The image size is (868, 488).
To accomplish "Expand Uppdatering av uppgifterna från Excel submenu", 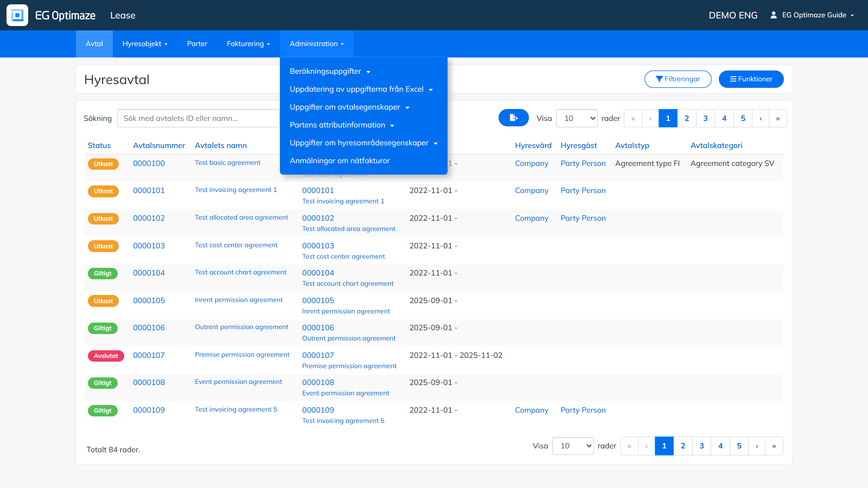I will (x=361, y=89).
